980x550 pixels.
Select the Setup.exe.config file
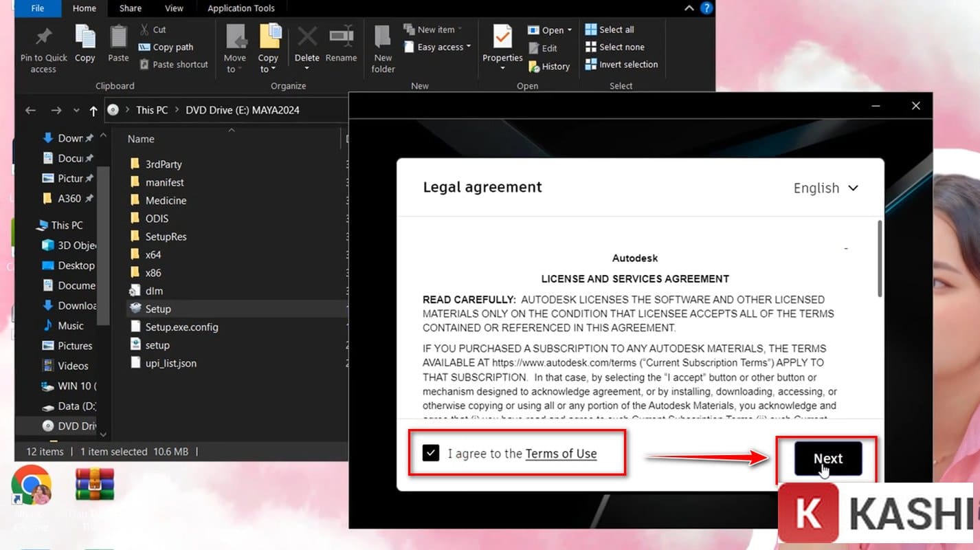tap(181, 327)
